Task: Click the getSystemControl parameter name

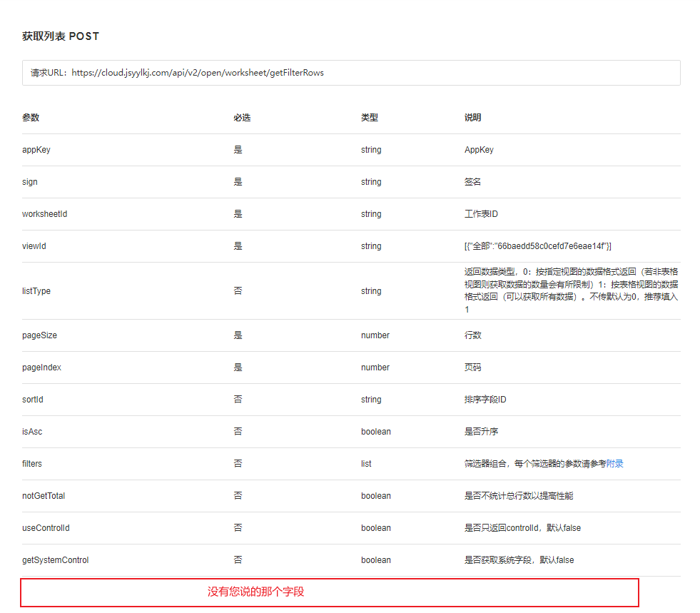Action: pos(56,560)
